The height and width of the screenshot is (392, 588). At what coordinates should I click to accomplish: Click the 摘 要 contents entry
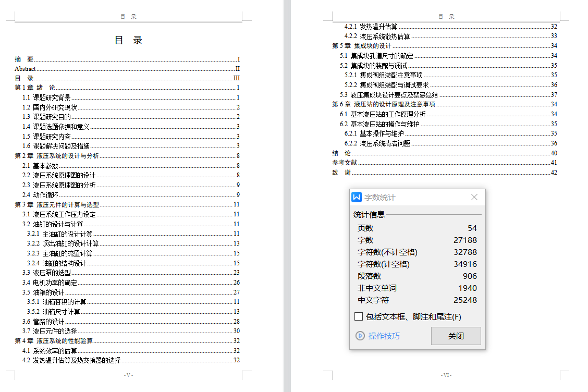127,59
